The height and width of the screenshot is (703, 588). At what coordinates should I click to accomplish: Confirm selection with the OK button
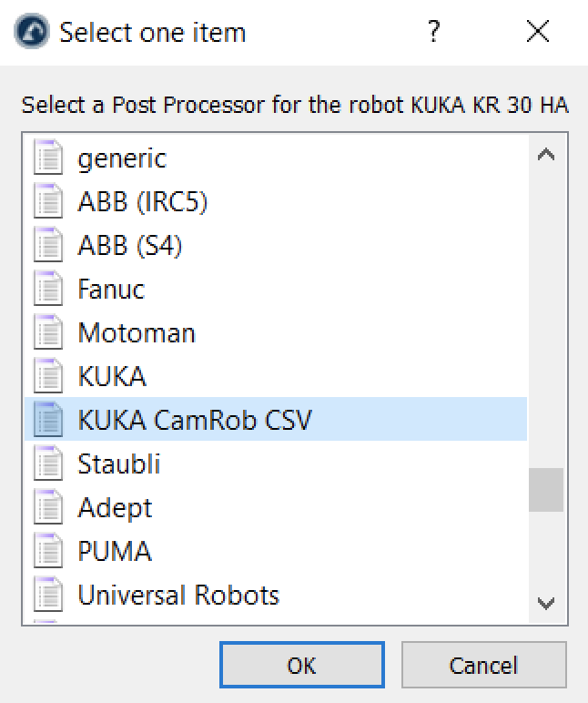point(301,666)
